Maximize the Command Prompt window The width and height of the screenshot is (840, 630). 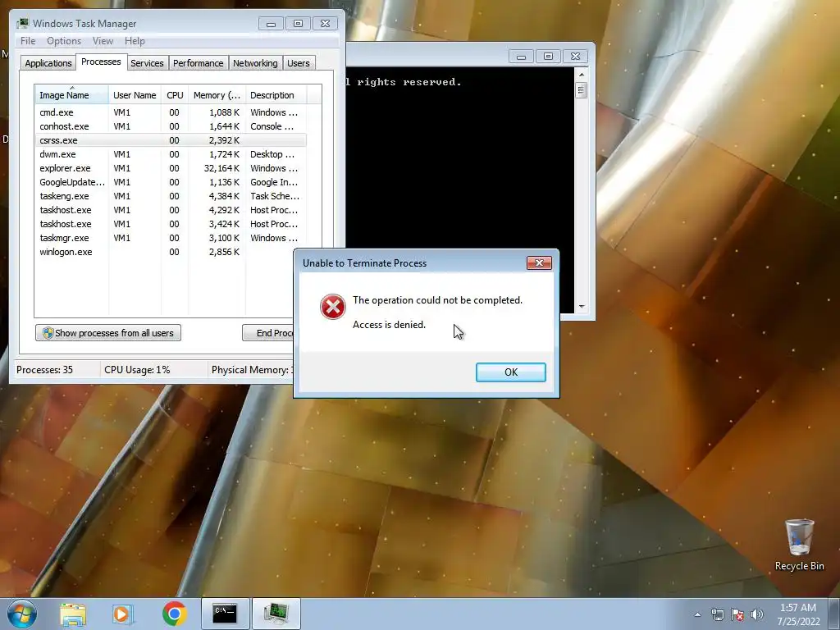[548, 57]
